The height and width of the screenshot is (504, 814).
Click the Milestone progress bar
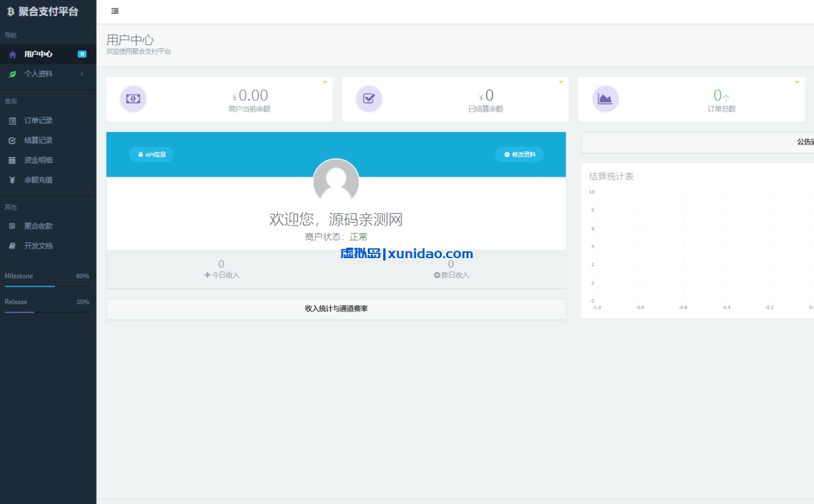point(47,286)
